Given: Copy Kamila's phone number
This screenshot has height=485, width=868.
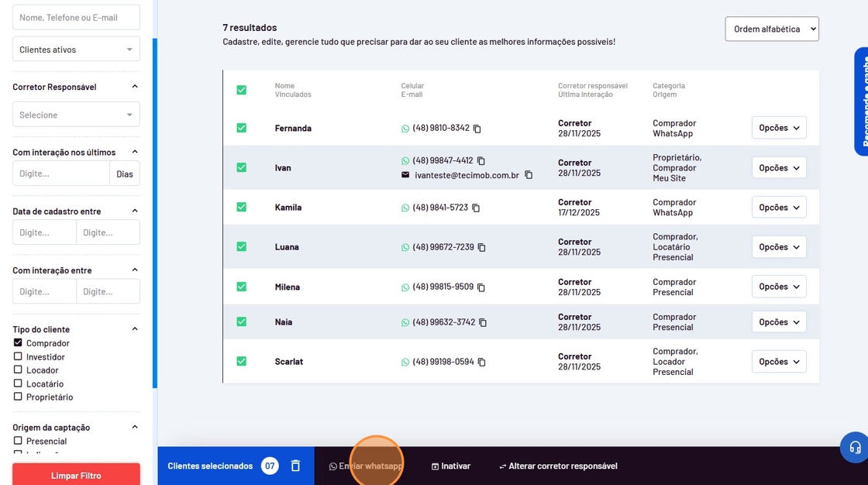Looking at the screenshot, I should pos(476,208).
